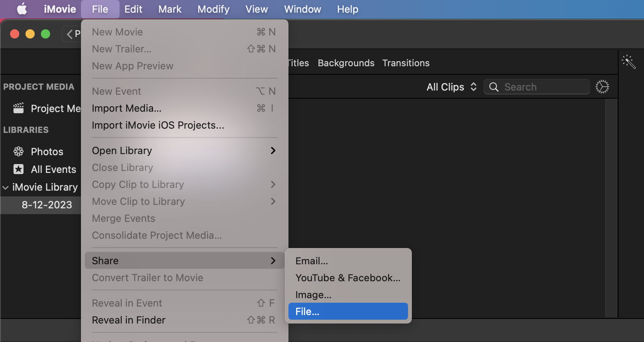Switch to the Backgrounds tab
This screenshot has width=644, height=342.
(346, 63)
